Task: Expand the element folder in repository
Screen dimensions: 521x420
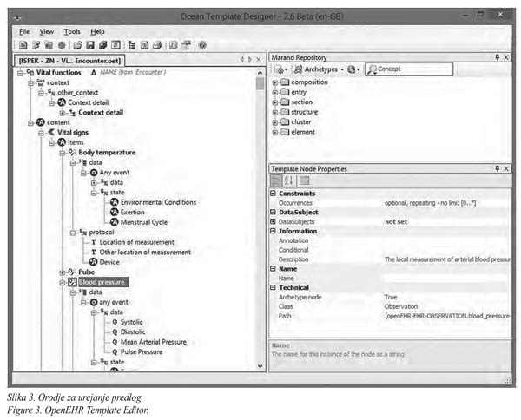Action: [274, 133]
